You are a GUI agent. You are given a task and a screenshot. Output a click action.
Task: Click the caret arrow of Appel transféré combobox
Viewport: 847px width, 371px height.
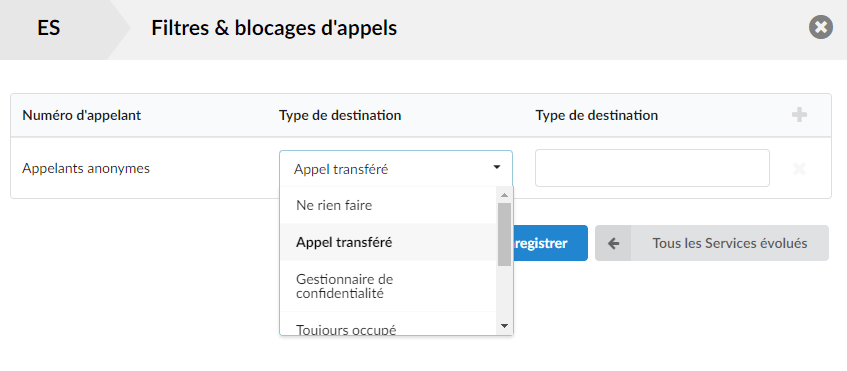(x=496, y=168)
